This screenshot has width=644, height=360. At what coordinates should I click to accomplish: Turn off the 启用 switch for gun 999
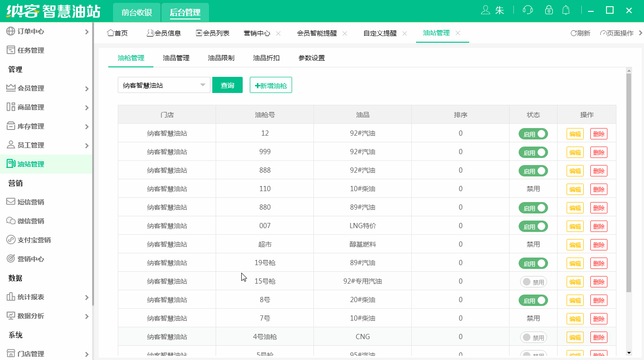[533, 152]
